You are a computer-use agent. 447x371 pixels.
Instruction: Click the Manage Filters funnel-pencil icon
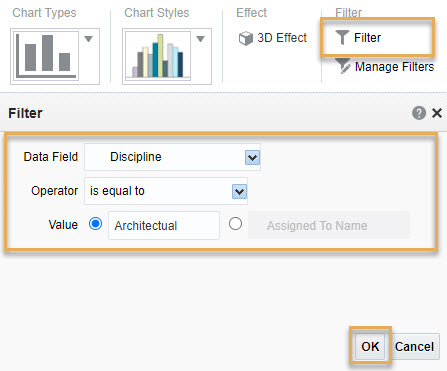point(343,66)
